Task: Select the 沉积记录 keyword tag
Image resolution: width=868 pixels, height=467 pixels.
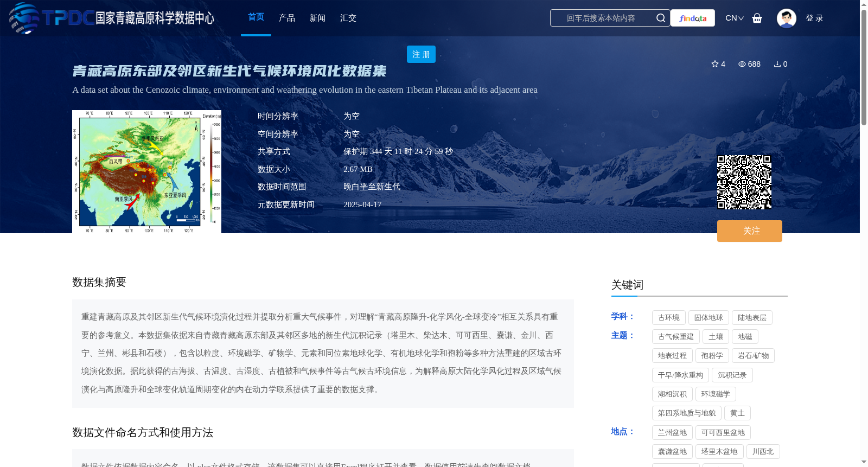Action: [x=732, y=375]
